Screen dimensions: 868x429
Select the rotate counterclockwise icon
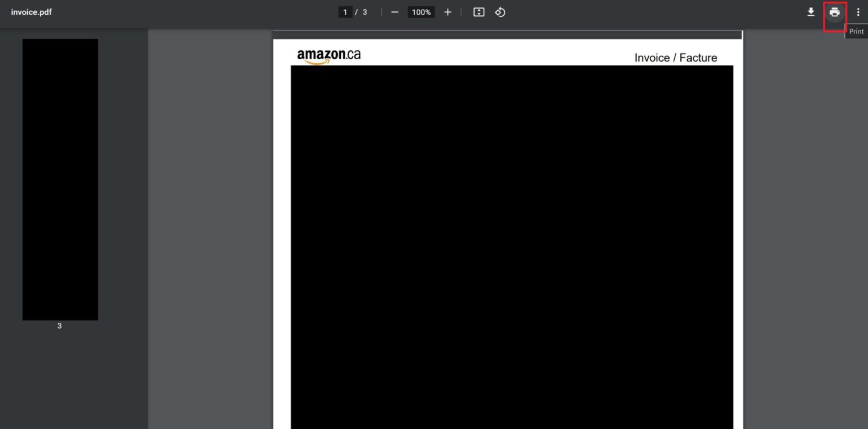[500, 12]
